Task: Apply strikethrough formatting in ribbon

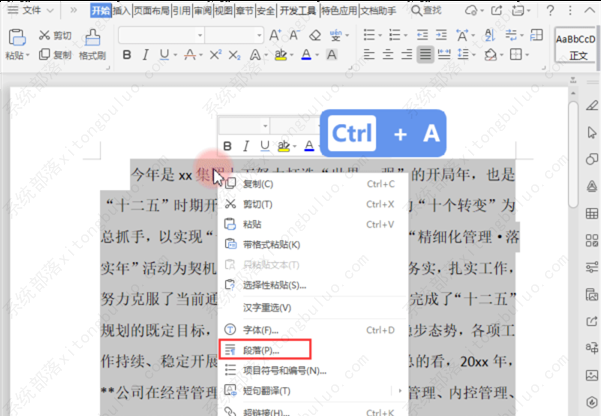Action: pos(190,55)
